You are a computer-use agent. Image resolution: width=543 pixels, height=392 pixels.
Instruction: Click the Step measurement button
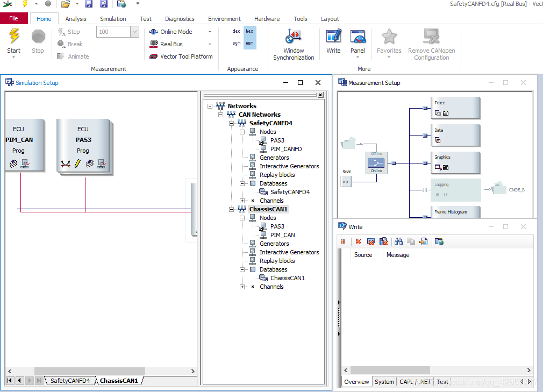coord(69,32)
